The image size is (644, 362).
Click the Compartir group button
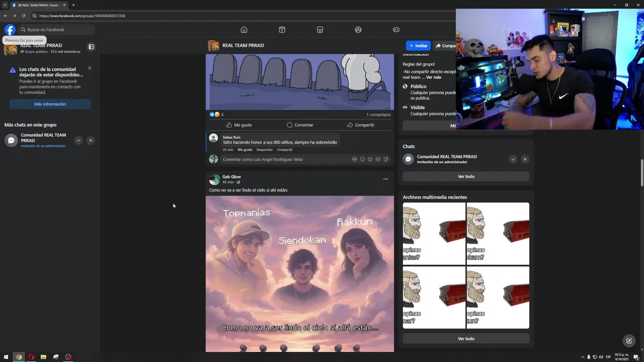click(445, 46)
